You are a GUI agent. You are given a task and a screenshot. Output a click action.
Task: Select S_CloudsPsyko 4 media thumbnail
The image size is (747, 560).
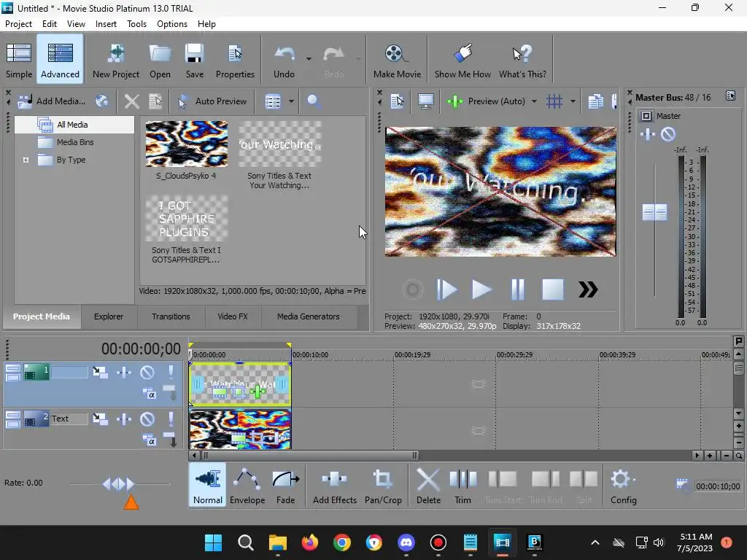[x=186, y=144]
